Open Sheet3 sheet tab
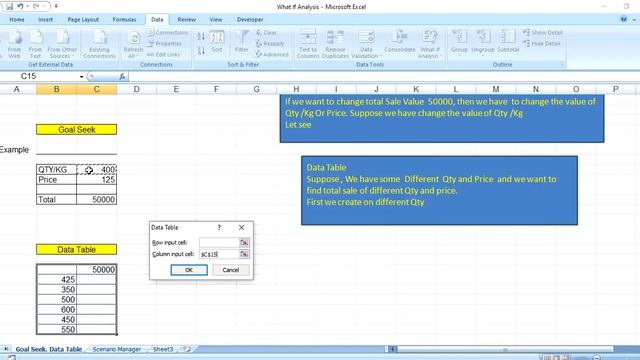This screenshot has height=360, width=640. [x=163, y=349]
